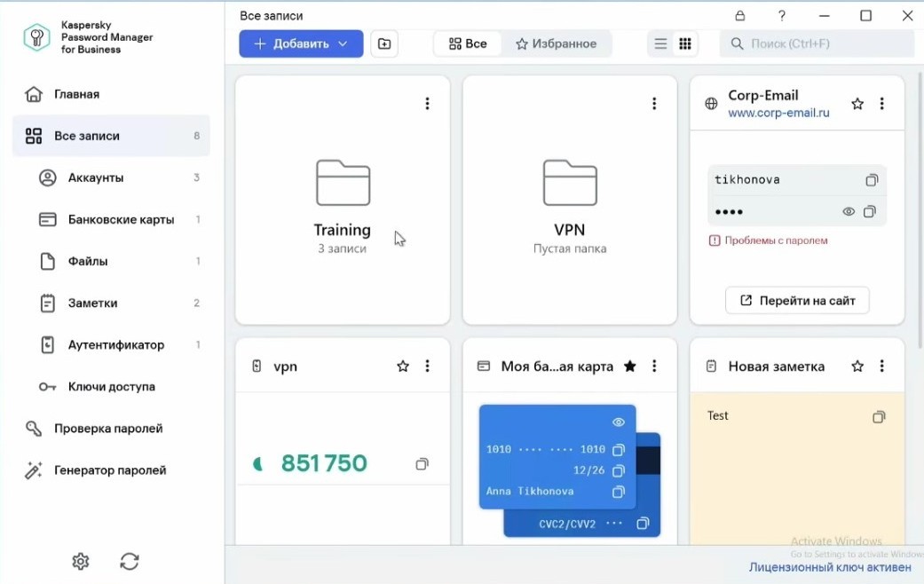Click the tikhonova login text

click(746, 180)
